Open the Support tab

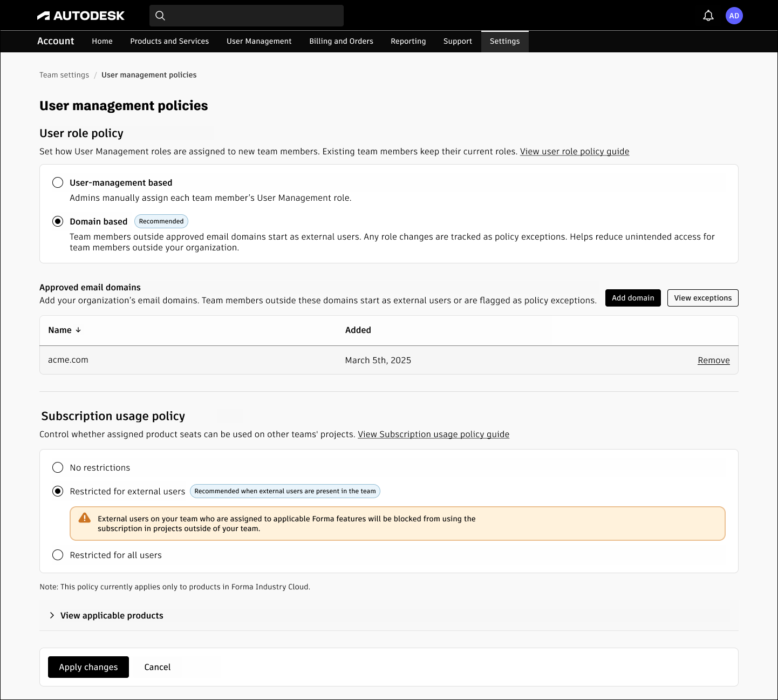tap(458, 41)
